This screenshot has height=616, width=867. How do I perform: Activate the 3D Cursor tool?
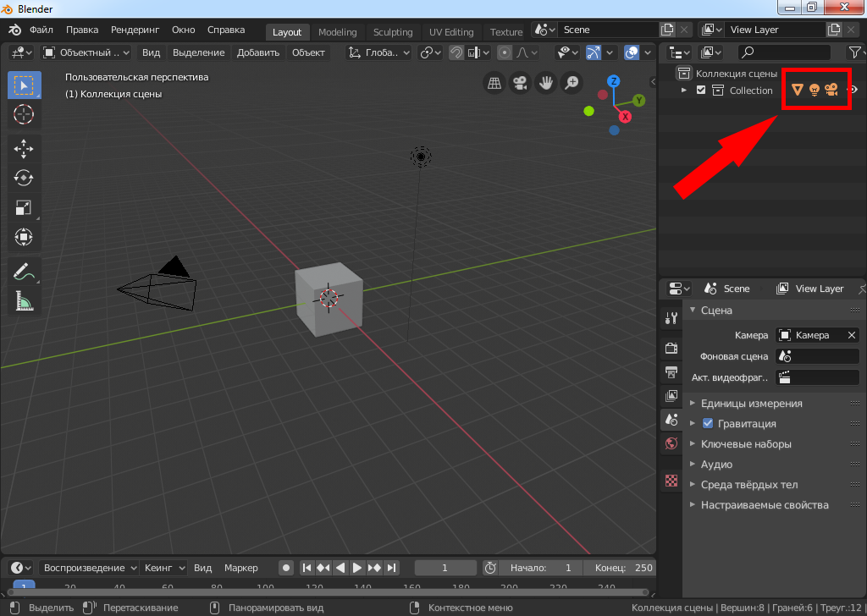tap(24, 114)
